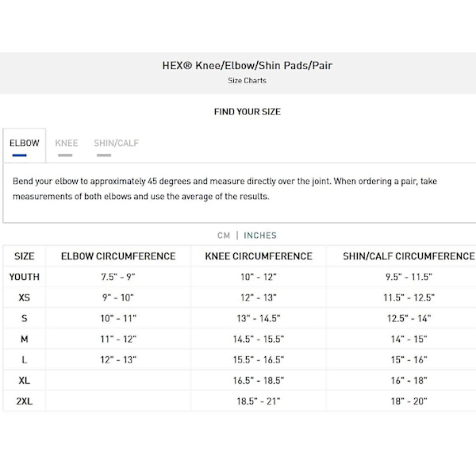Select the XS size row label
This screenshot has height=476, width=476.
click(25, 297)
